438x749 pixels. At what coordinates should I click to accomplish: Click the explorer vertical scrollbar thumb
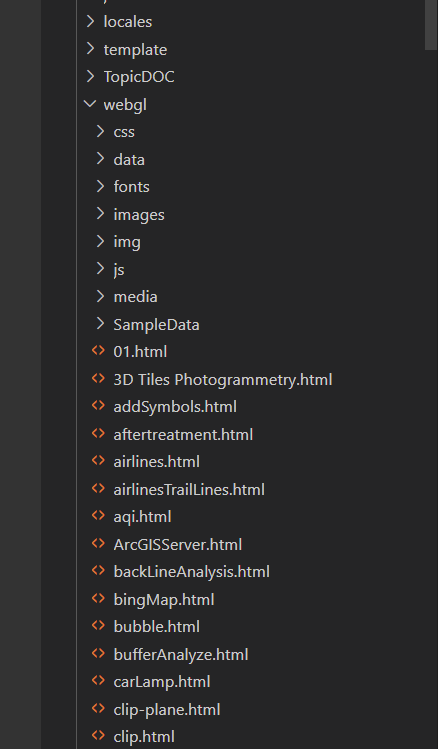pyautogui.click(x=431, y=24)
